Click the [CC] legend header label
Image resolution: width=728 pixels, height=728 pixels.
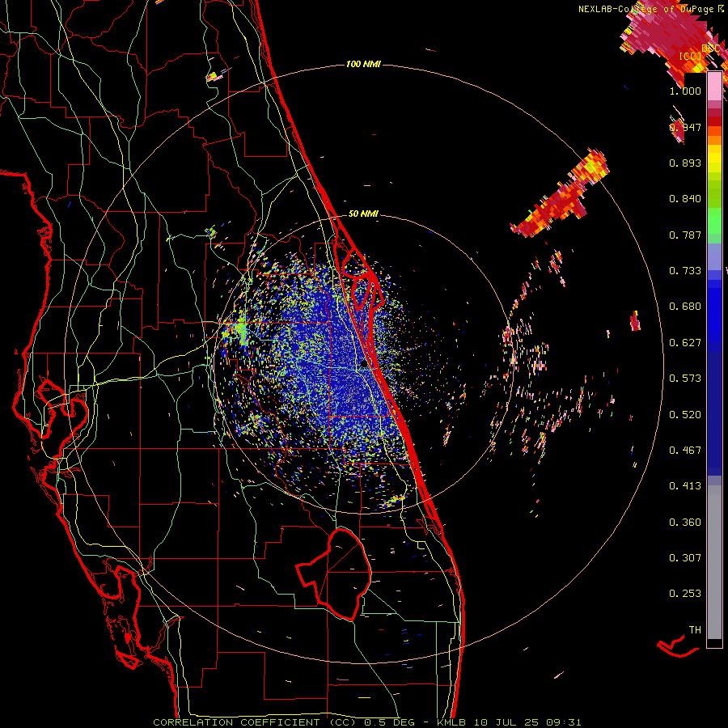click(x=691, y=56)
